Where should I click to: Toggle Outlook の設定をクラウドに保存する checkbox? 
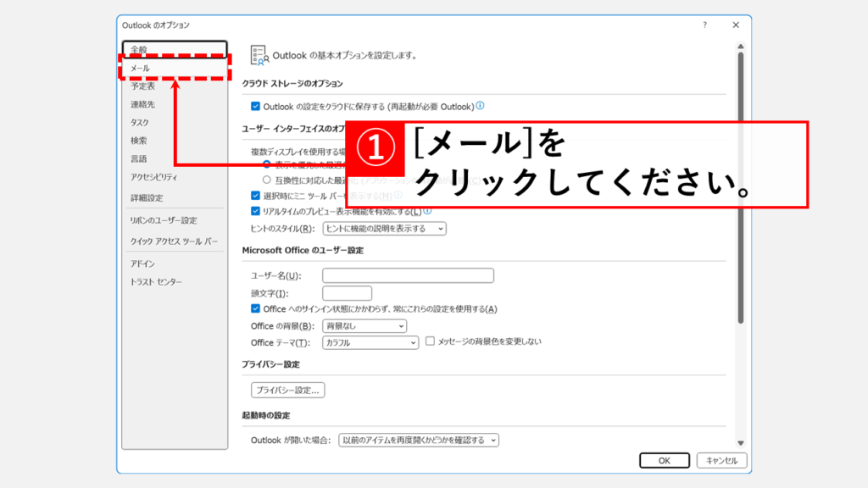tap(255, 106)
